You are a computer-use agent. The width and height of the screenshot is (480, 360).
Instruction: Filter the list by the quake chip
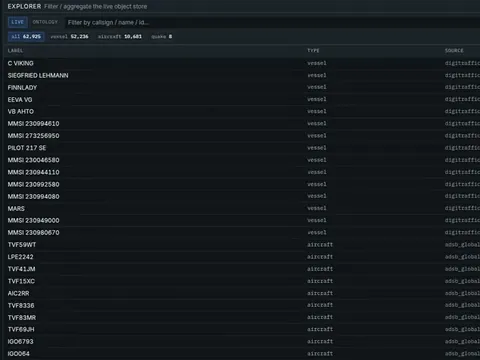point(162,37)
